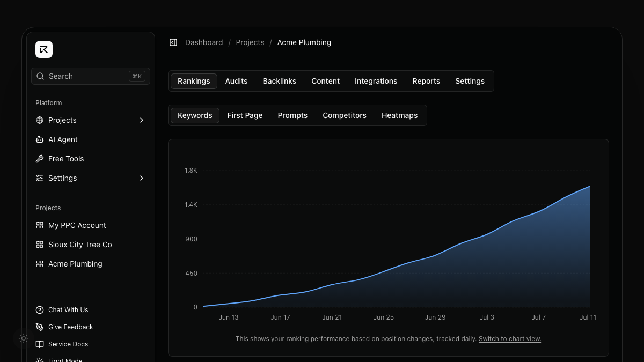Screen dimensions: 644x362
Task: Click Acme Plumbing in the breadcrumb
Action: (304, 42)
